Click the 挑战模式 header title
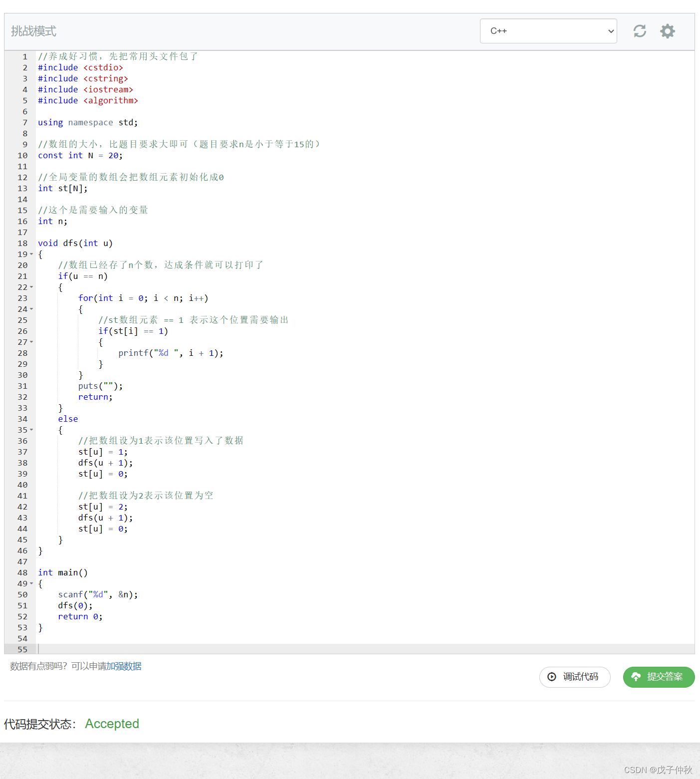The image size is (700, 779). click(33, 31)
